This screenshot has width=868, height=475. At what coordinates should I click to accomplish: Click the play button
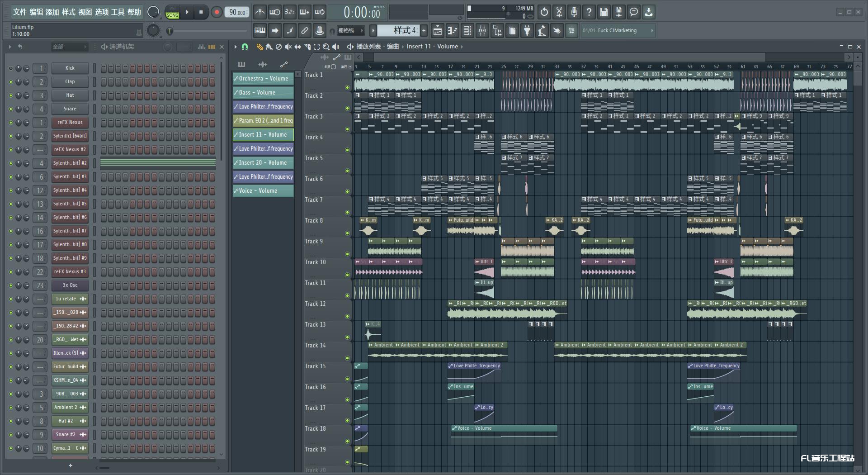pos(187,12)
